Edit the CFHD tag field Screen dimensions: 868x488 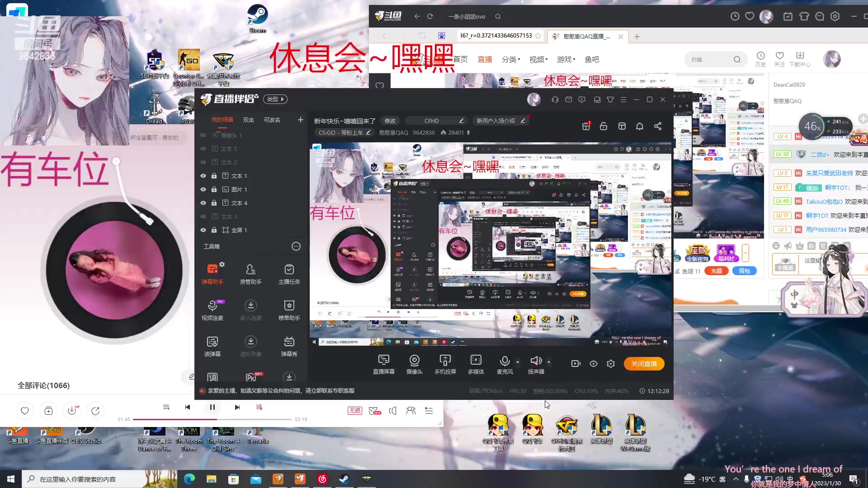pyautogui.click(x=435, y=121)
